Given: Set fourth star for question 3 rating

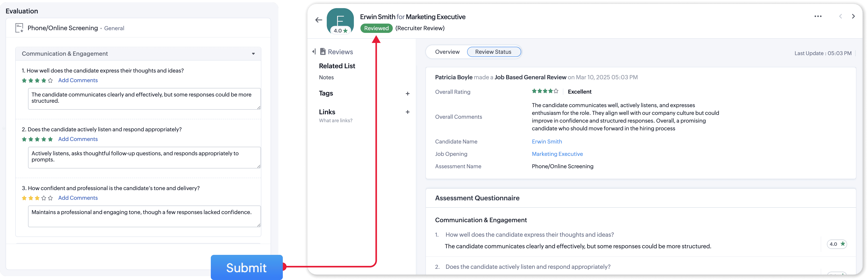Looking at the screenshot, I should point(44,198).
